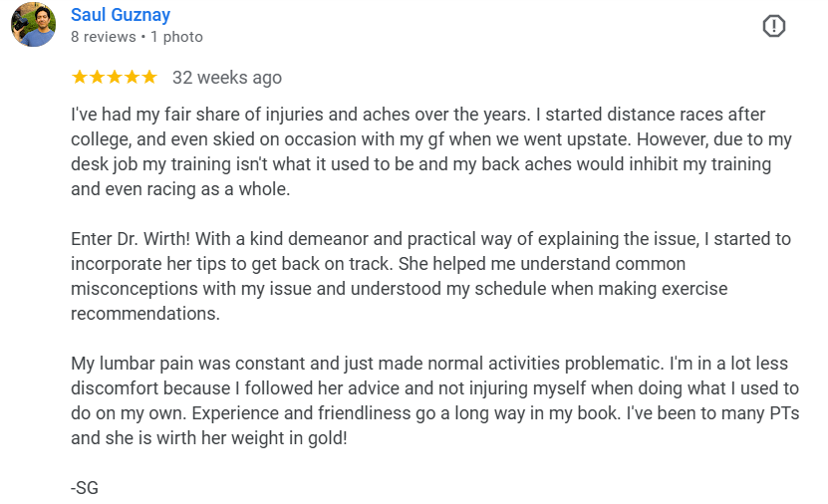Click the words "and even racing as a whole."

coord(180,189)
